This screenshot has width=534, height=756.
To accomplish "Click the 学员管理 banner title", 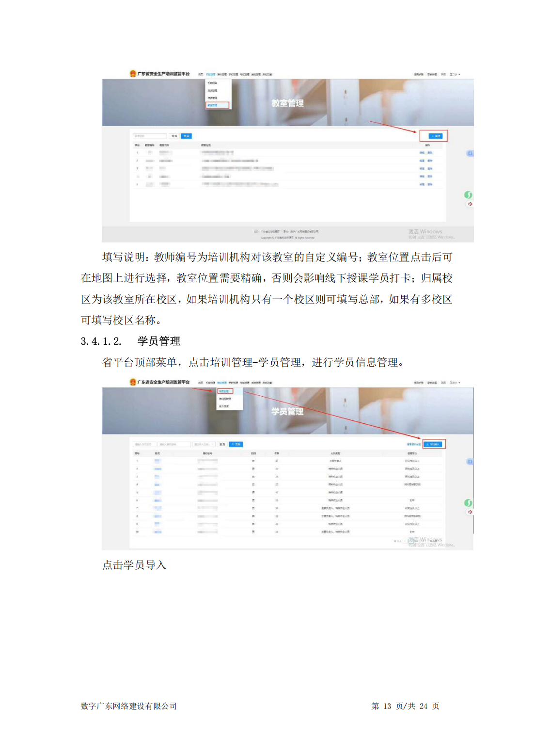I will [x=288, y=412].
